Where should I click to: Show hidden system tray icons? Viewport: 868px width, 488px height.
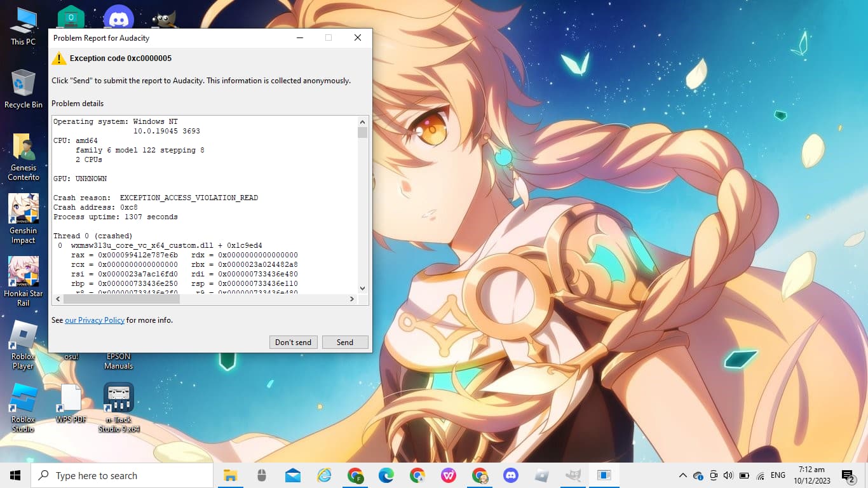click(683, 475)
